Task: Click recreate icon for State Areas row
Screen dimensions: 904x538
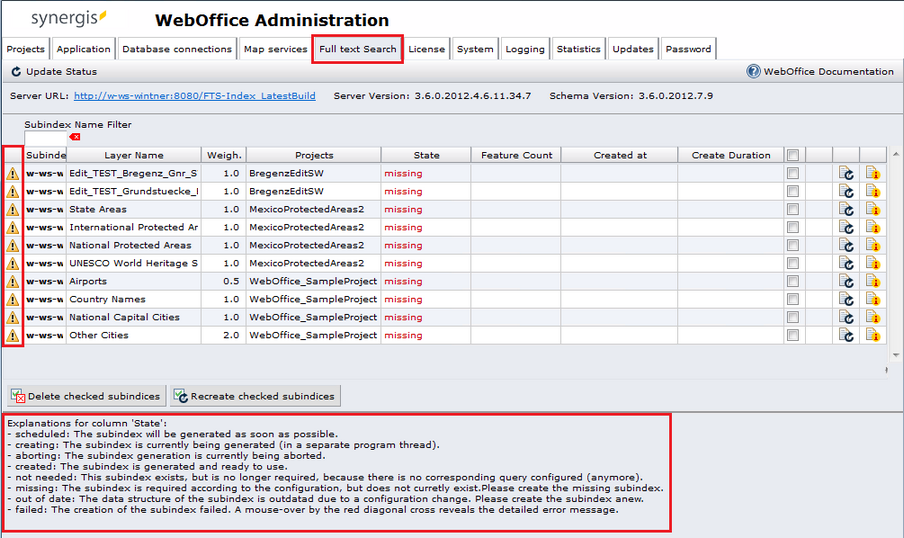Action: (x=846, y=209)
